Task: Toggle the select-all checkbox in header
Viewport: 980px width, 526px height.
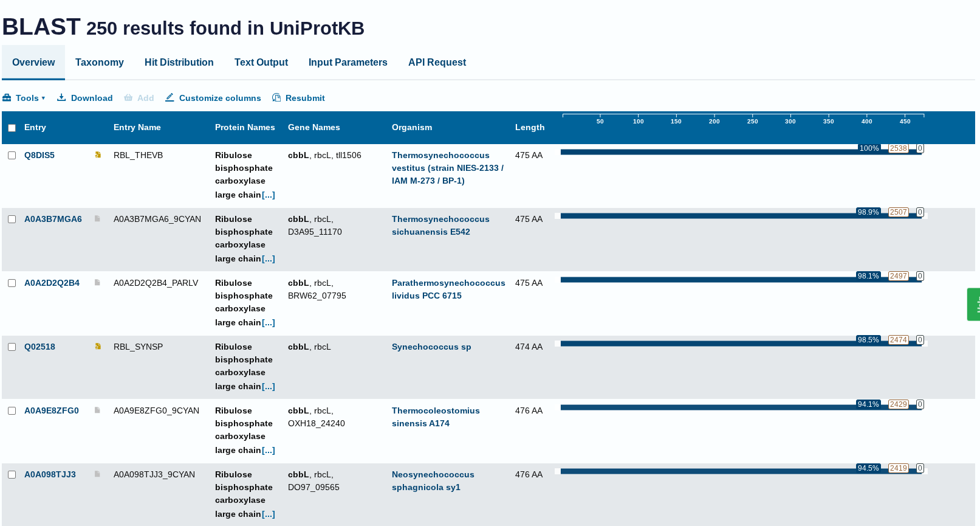Action: 12,128
